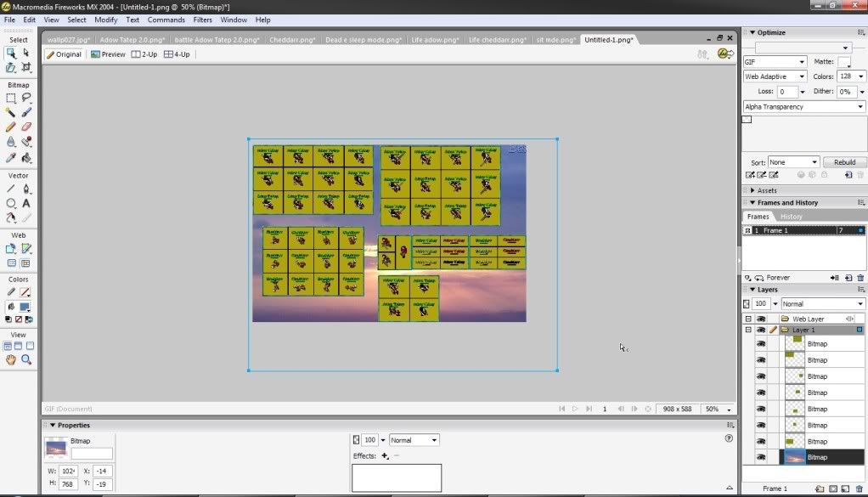Image resolution: width=868 pixels, height=497 pixels.
Task: Select the Hand tool
Action: click(x=11, y=360)
